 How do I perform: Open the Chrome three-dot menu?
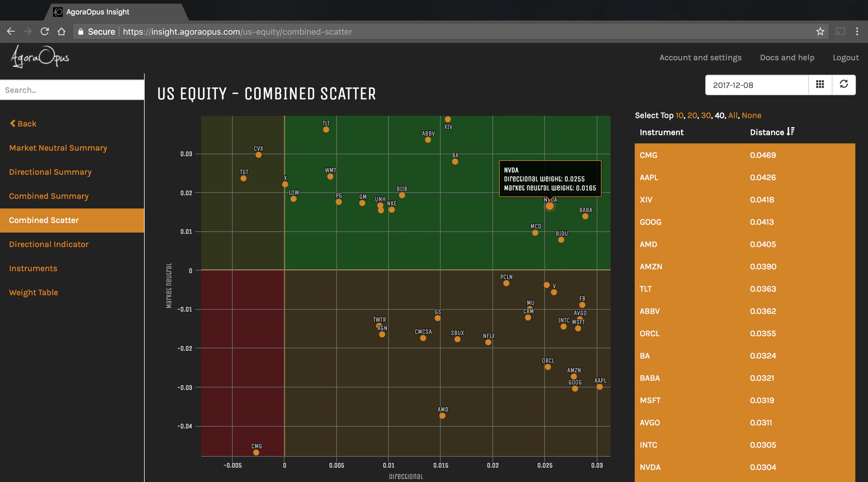coord(857,31)
